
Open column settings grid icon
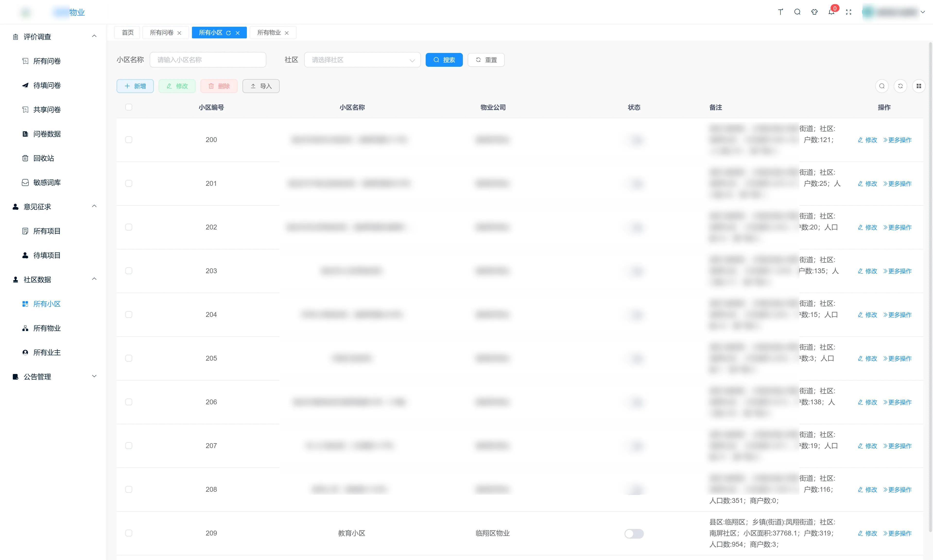[x=919, y=86]
